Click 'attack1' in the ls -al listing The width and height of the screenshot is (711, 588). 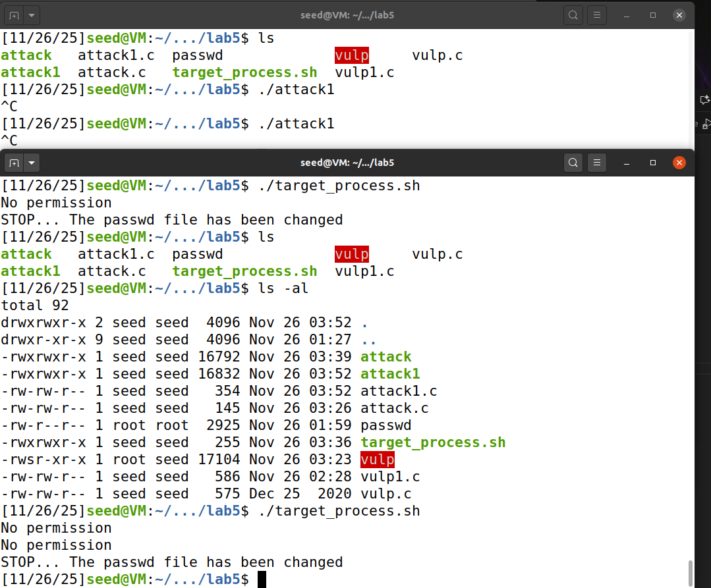tap(390, 374)
